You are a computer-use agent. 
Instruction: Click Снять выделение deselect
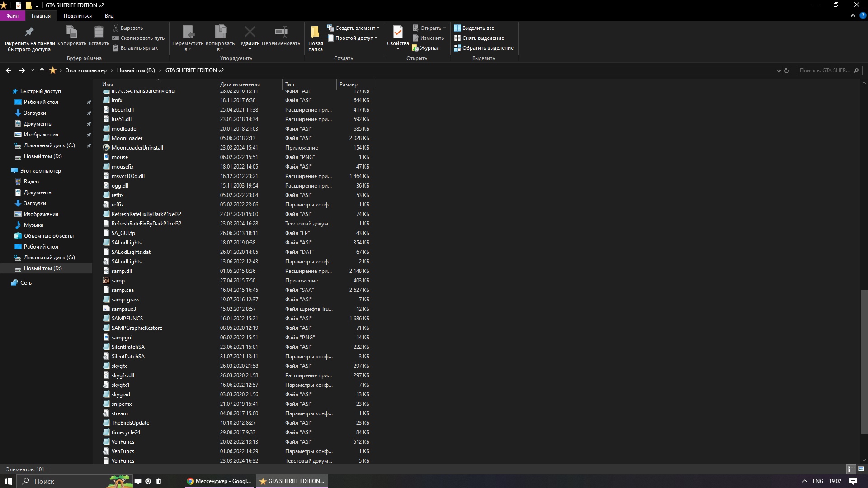[479, 38]
